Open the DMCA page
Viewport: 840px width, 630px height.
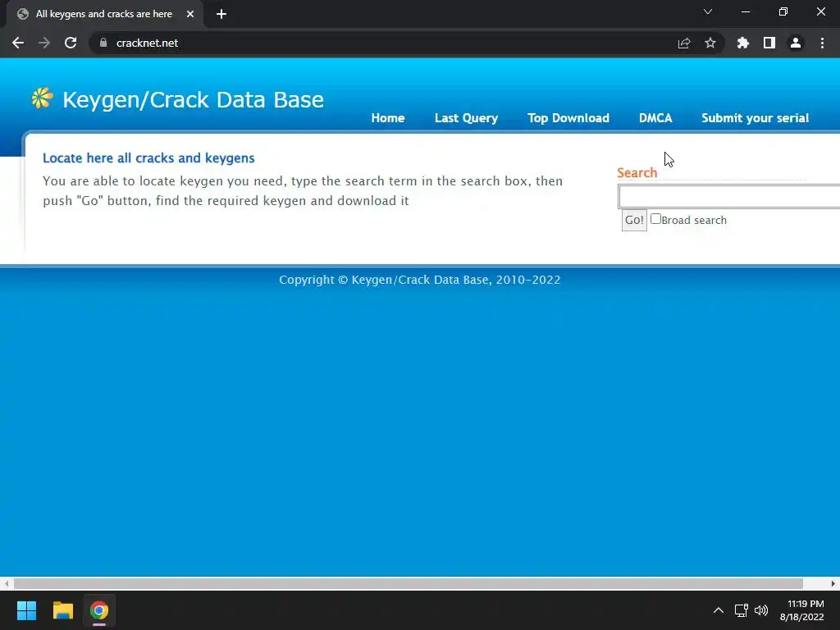pos(655,118)
